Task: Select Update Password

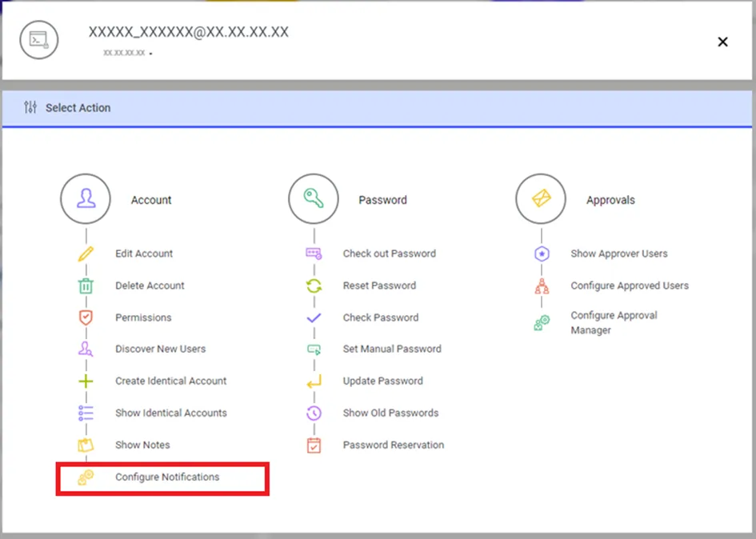Action: (383, 381)
